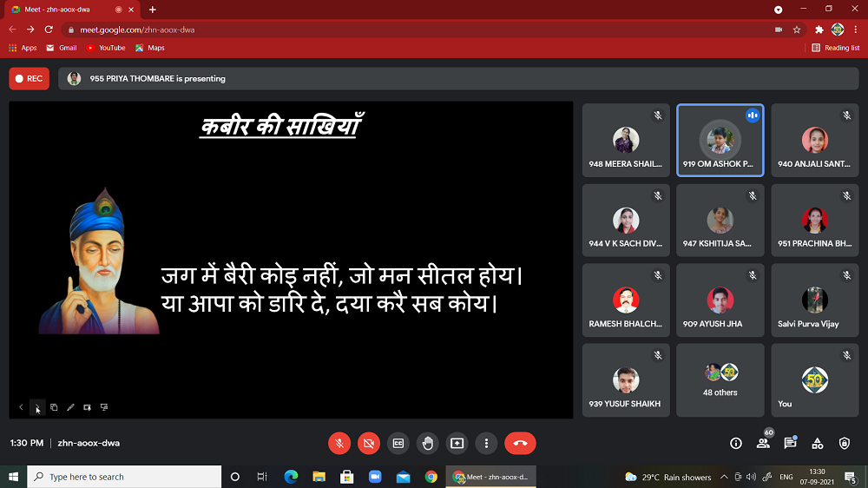Click the red leave call button

point(520,443)
